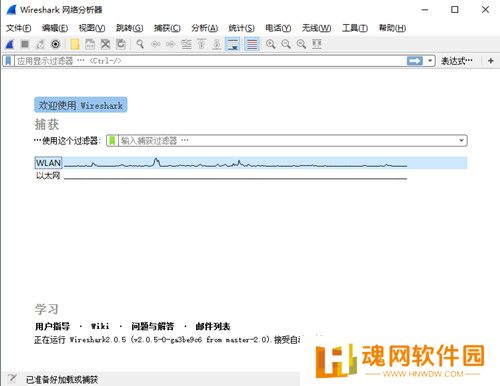
Task: Start capturing packets with the shark fin icon
Action: pyautogui.click(x=10, y=44)
